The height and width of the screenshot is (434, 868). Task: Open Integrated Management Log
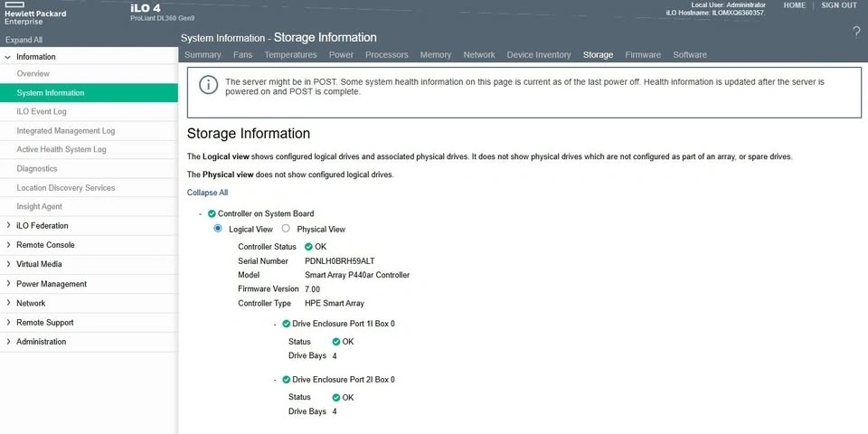tap(89, 130)
